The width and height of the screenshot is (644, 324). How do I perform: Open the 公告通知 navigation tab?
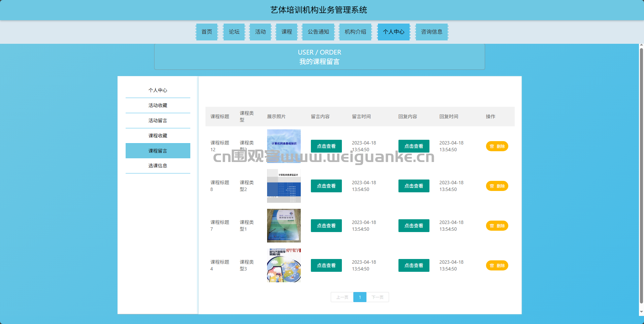coord(318,32)
